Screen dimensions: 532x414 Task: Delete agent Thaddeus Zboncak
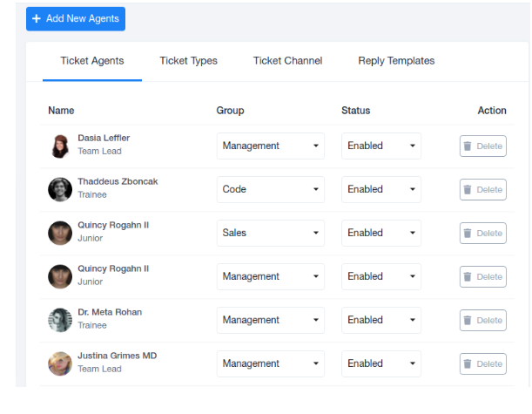click(482, 189)
